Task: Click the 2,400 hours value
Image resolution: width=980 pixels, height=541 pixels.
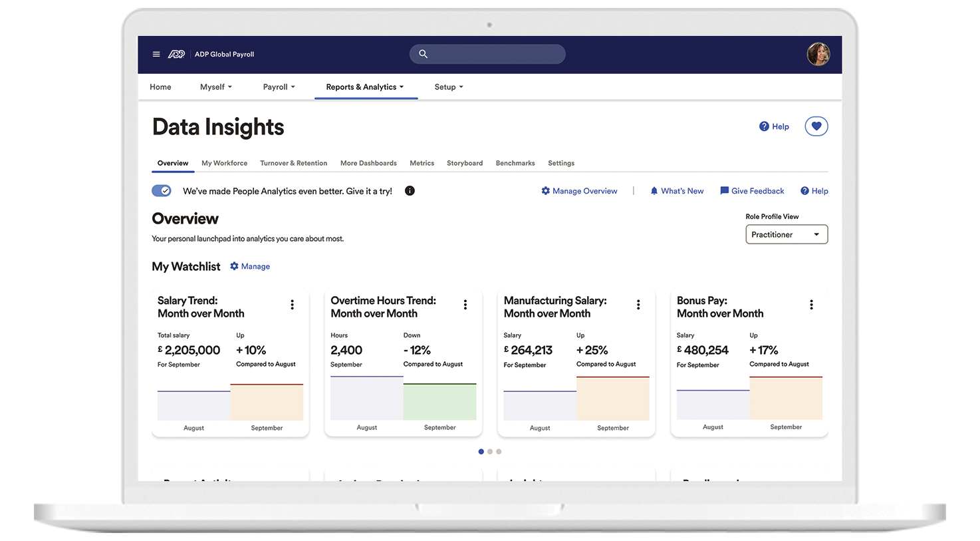Action: pyautogui.click(x=346, y=350)
